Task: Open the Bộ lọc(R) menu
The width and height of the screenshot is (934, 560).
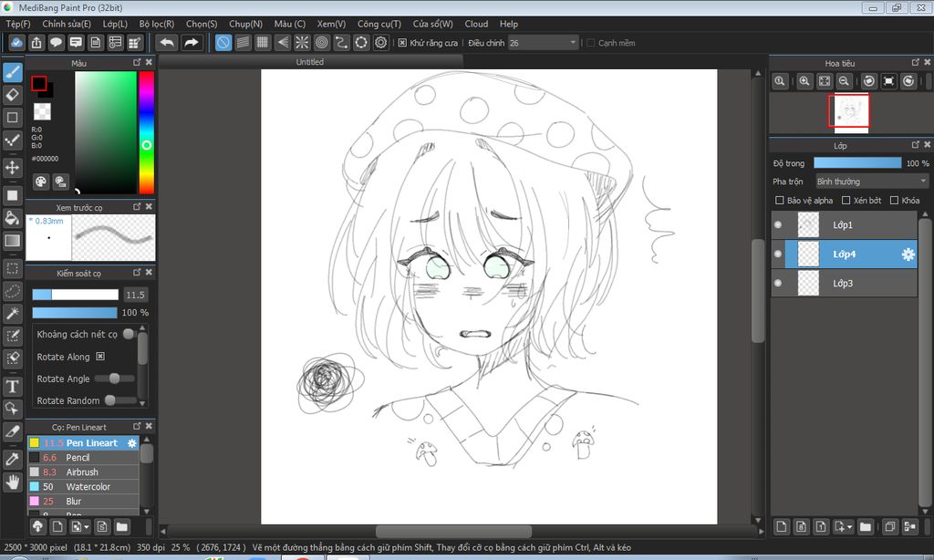Action: click(x=157, y=24)
